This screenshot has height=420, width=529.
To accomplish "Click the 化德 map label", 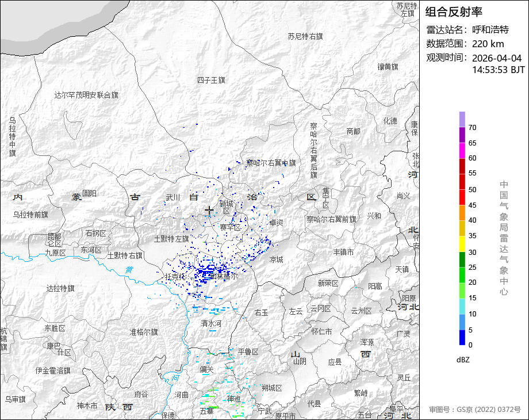I will 390,121.
